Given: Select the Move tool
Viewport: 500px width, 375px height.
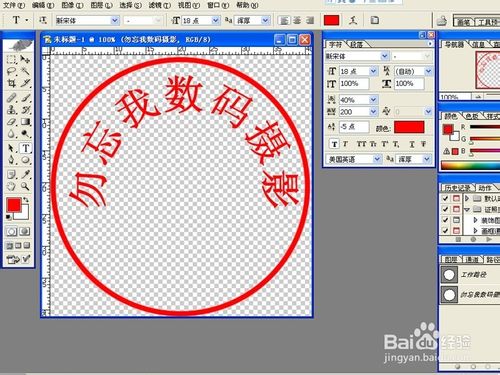Looking at the screenshot, I should (x=25, y=59).
